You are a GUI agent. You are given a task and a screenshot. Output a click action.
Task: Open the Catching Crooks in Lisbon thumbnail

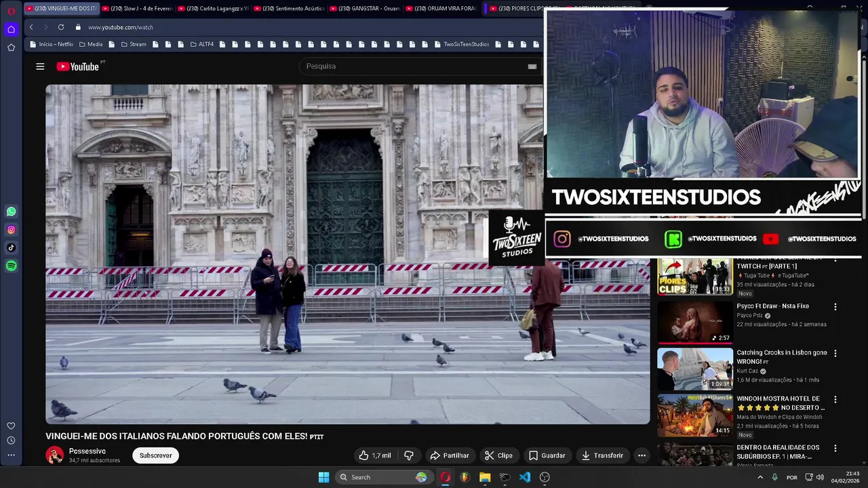tap(695, 369)
